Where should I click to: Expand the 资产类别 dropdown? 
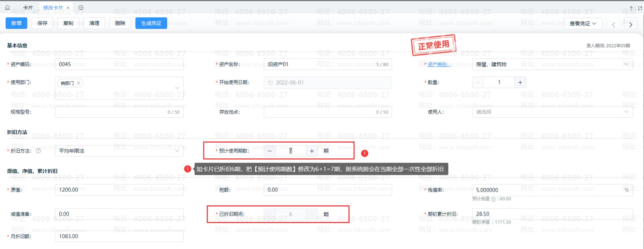click(626, 64)
